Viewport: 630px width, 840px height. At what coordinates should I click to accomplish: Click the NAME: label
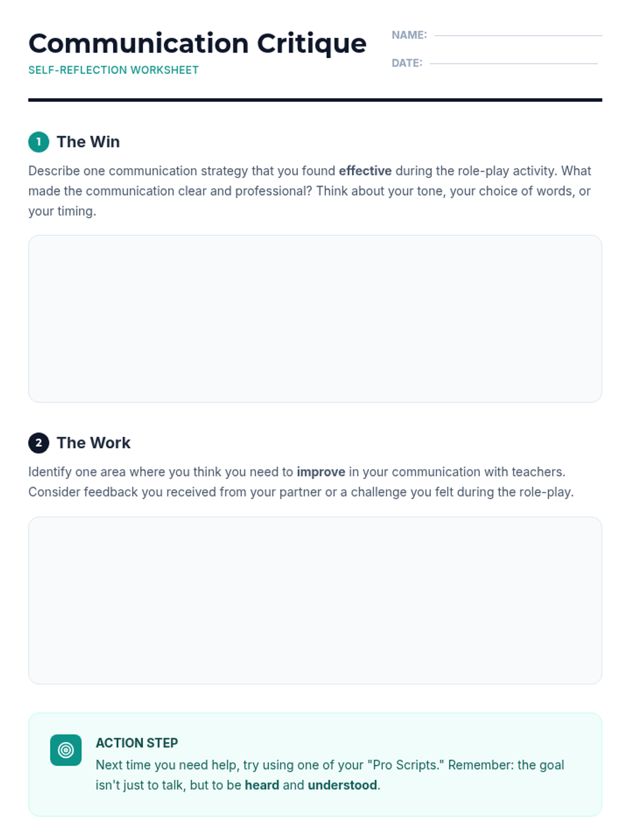[409, 35]
